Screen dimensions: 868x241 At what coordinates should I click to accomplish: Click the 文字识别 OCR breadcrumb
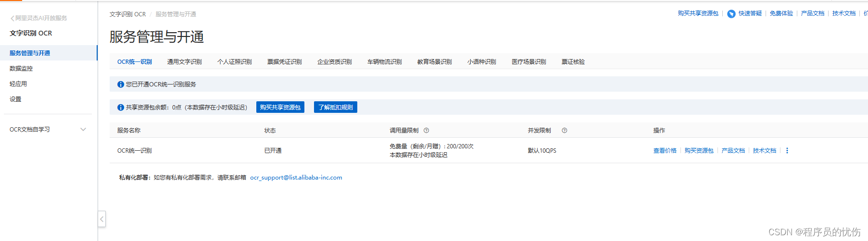[127, 14]
